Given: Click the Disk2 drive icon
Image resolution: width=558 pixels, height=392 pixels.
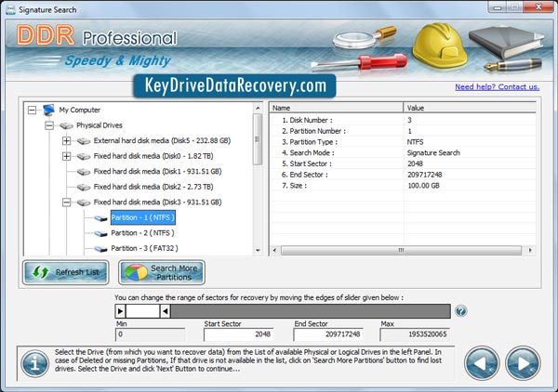Looking at the screenshot, I should 84,187.
